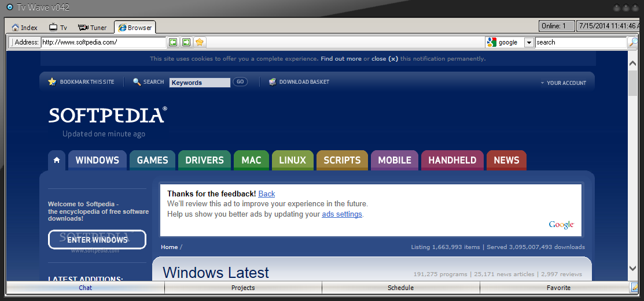Click the bookmark star icon on Softpedia

[x=51, y=81]
